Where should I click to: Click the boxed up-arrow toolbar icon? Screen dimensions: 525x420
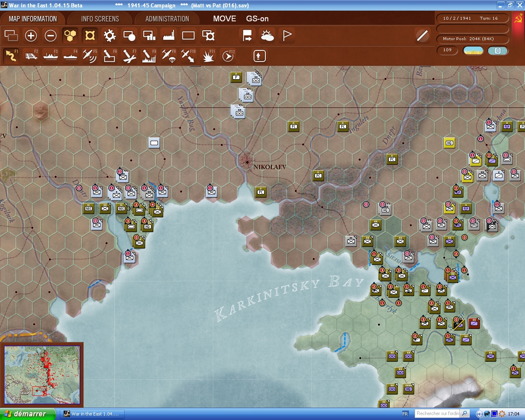tap(259, 56)
